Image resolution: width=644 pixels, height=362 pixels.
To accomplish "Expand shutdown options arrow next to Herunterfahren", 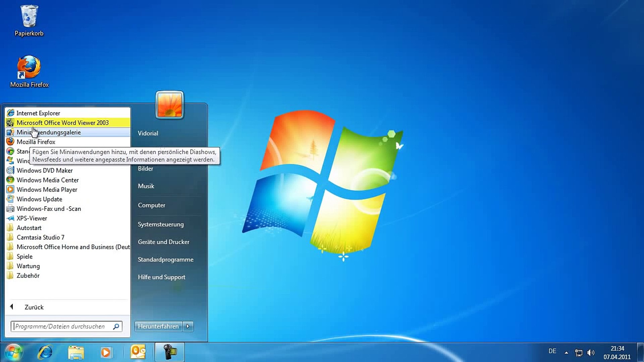I will click(x=188, y=326).
